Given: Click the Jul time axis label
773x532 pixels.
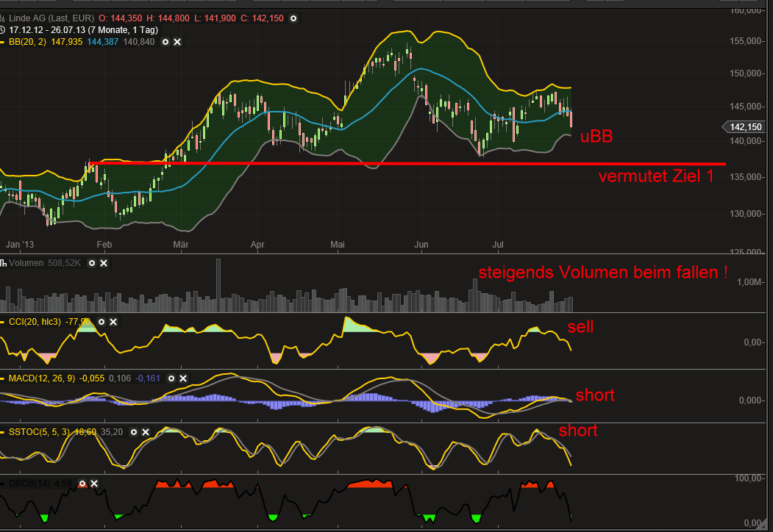Looking at the screenshot, I should click(x=498, y=245).
